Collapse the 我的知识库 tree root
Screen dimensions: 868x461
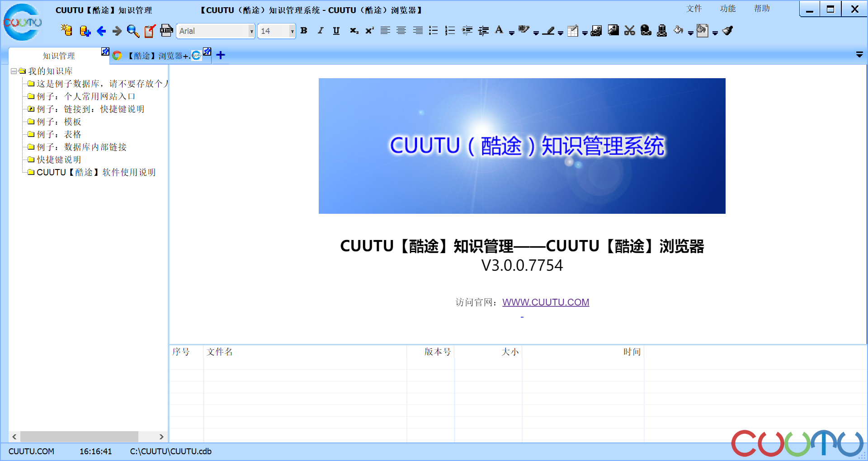point(14,71)
